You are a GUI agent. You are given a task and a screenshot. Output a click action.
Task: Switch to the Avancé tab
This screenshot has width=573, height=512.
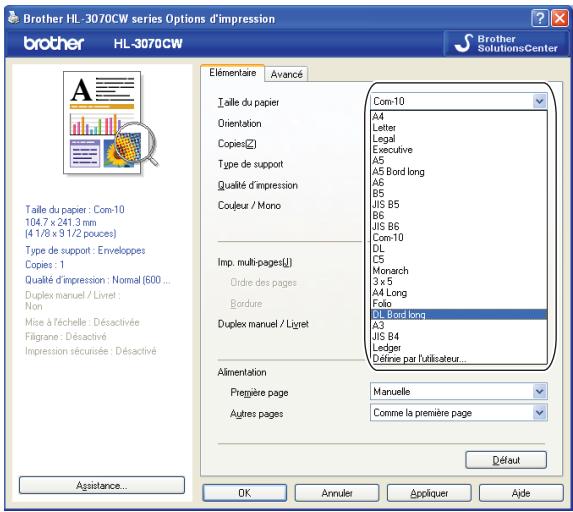point(286,74)
